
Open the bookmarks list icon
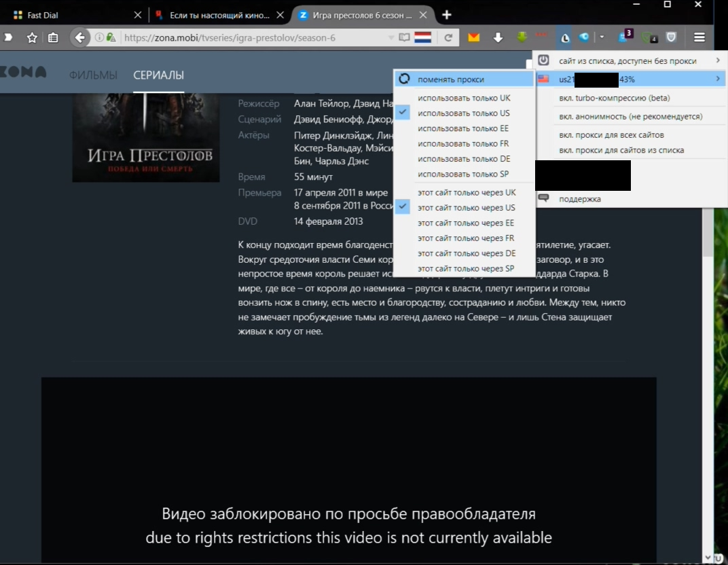tap(53, 37)
